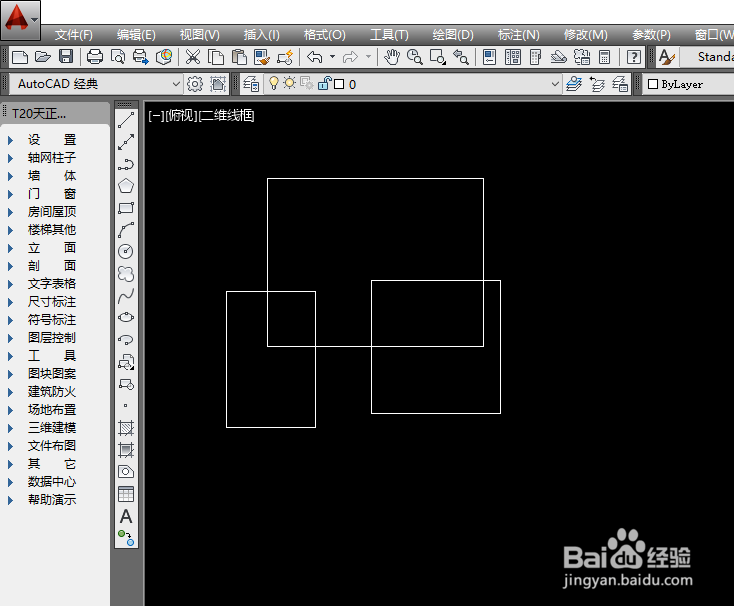Image resolution: width=734 pixels, height=606 pixels.
Task: Select the Ellipse tool
Action: pos(126,317)
